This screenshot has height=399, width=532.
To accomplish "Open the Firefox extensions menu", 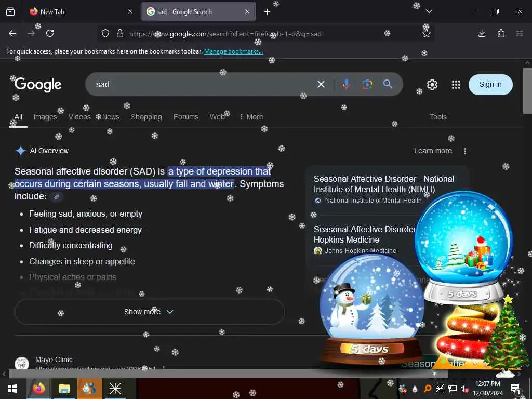I will coord(501,33).
